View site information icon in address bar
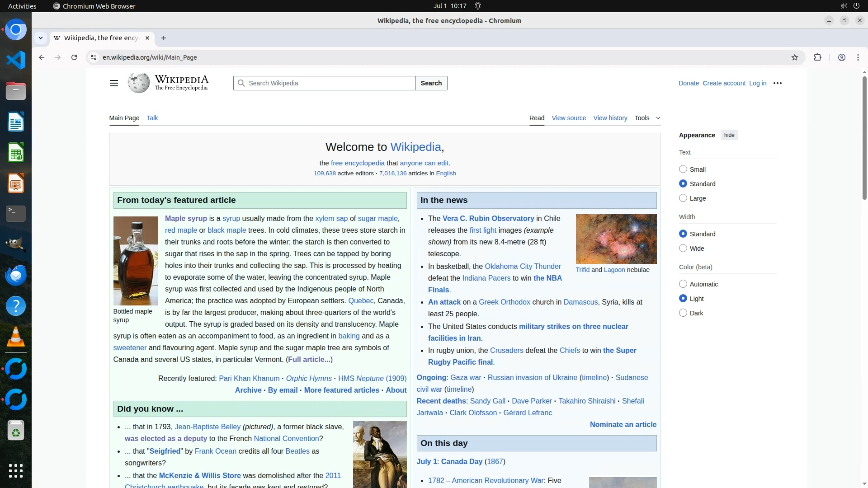The image size is (868, 488). click(94, 57)
